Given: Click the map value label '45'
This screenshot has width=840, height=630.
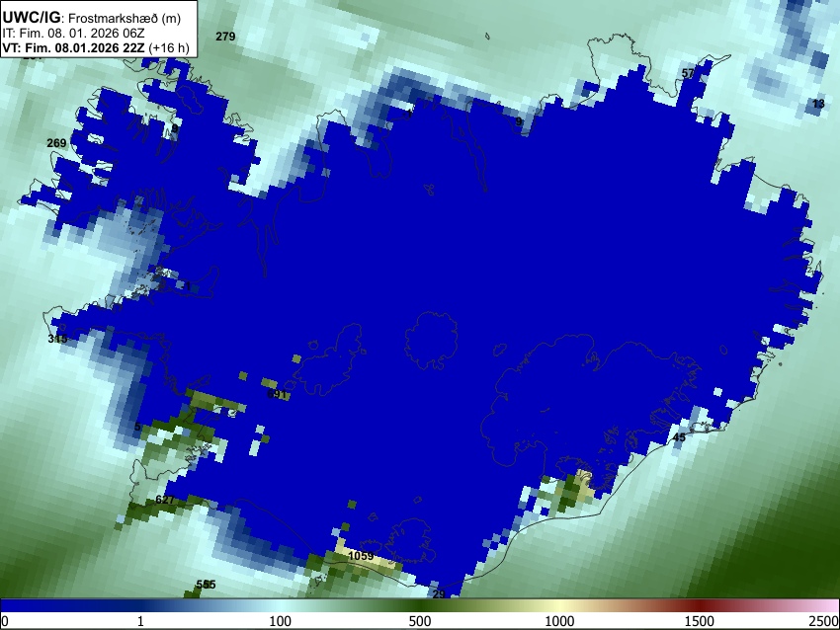Looking at the screenshot, I should (679, 437).
